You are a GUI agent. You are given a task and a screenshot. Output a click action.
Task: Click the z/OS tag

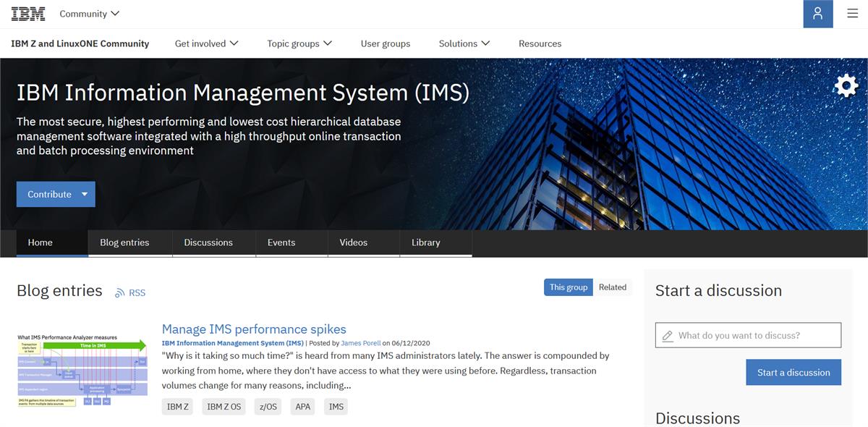point(268,407)
